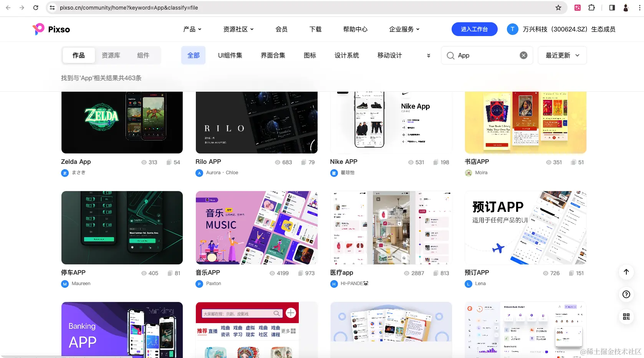Open the browser side panel icon

pos(612,8)
